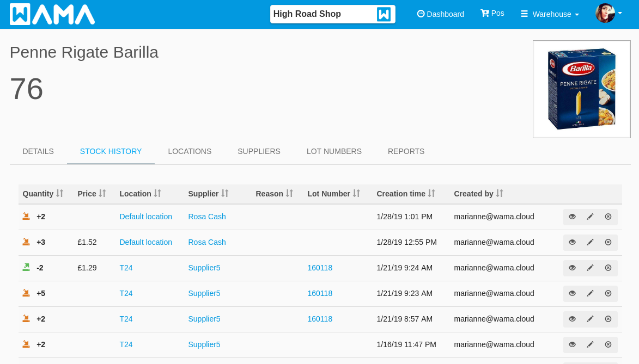Open lot 160118 in 9:24 AM row
The width and height of the screenshot is (639, 364).
(320, 268)
